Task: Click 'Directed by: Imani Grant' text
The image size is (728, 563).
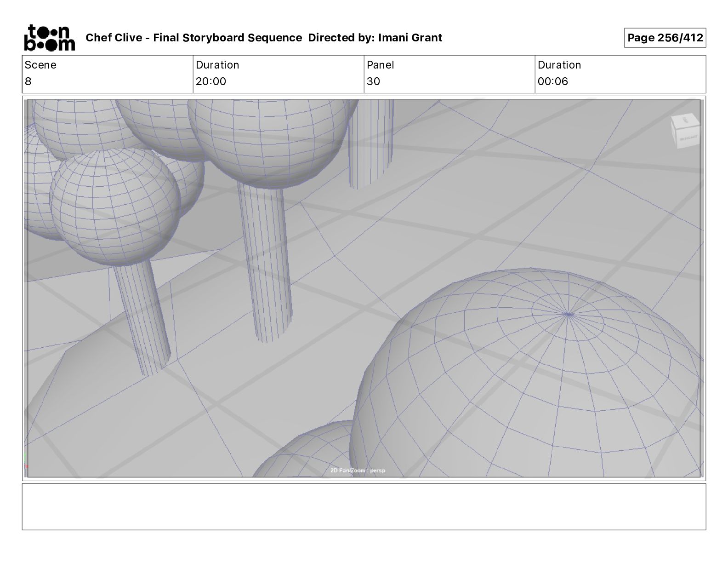Action: (375, 38)
